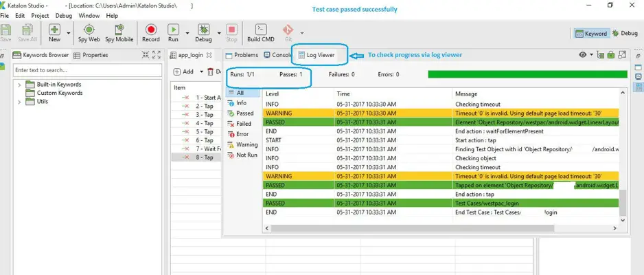Open the Spy Web tool

pos(89,32)
